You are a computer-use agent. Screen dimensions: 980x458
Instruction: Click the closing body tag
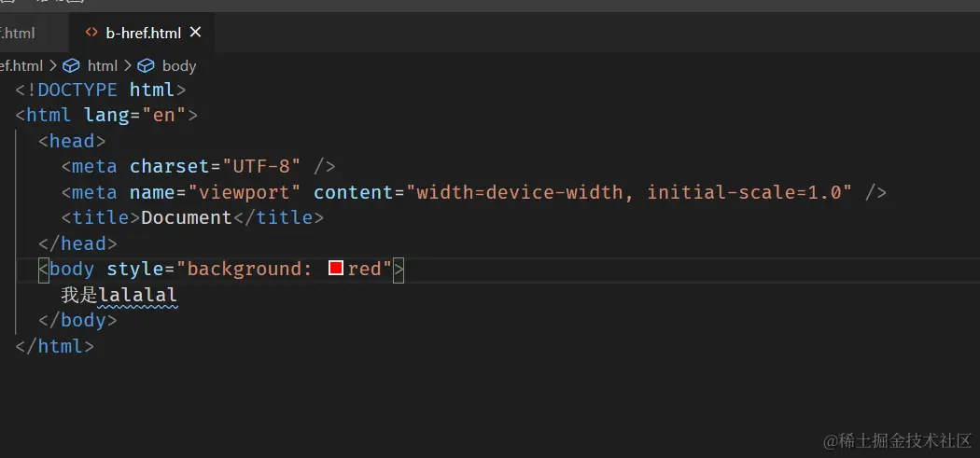pyautogui.click(x=77, y=320)
